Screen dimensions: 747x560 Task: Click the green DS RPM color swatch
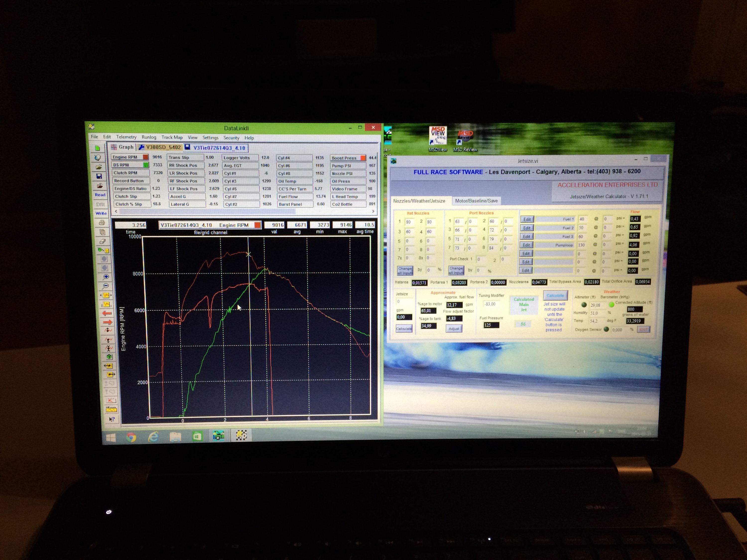146,165
